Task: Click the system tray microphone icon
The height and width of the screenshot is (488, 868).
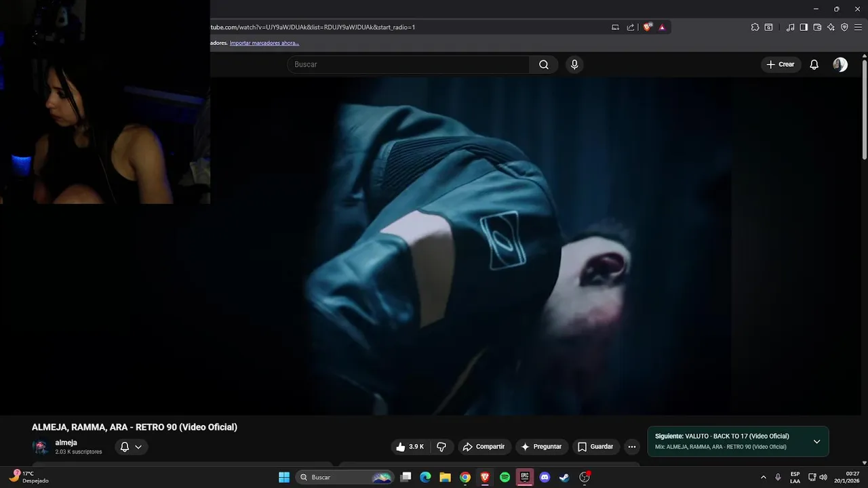Action: [x=778, y=477]
